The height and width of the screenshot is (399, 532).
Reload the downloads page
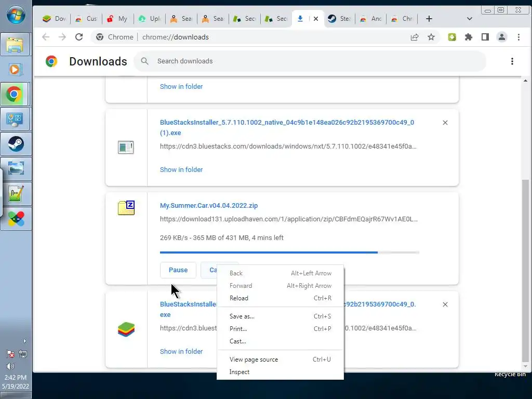point(79,37)
